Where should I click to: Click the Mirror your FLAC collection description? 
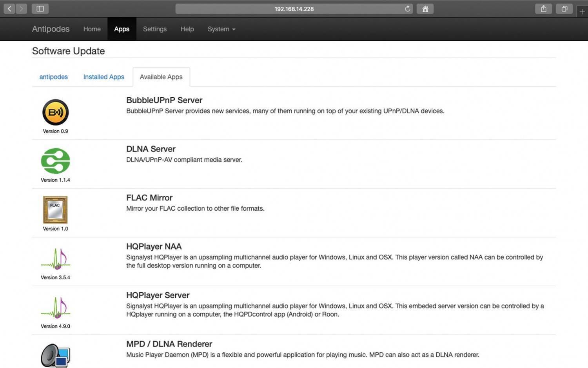(195, 208)
